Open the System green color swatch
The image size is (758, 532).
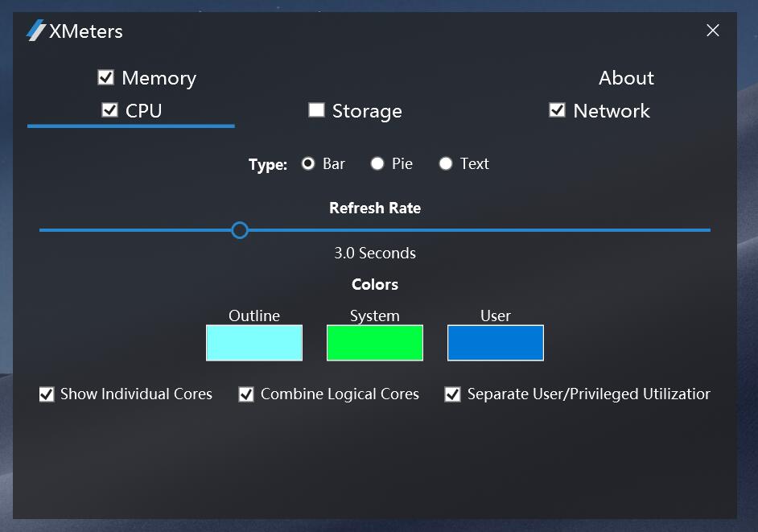point(375,343)
